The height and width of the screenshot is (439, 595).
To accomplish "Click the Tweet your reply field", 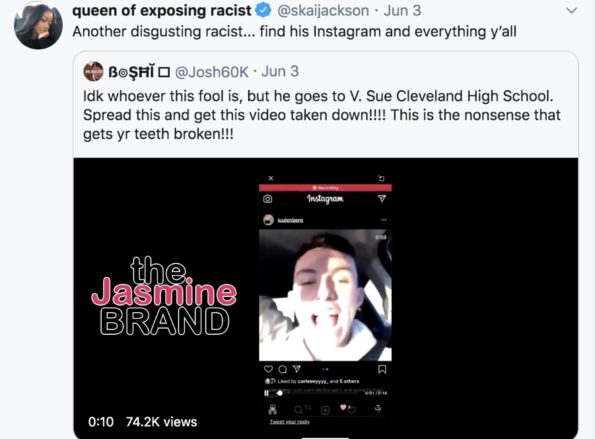I will [x=290, y=422].
